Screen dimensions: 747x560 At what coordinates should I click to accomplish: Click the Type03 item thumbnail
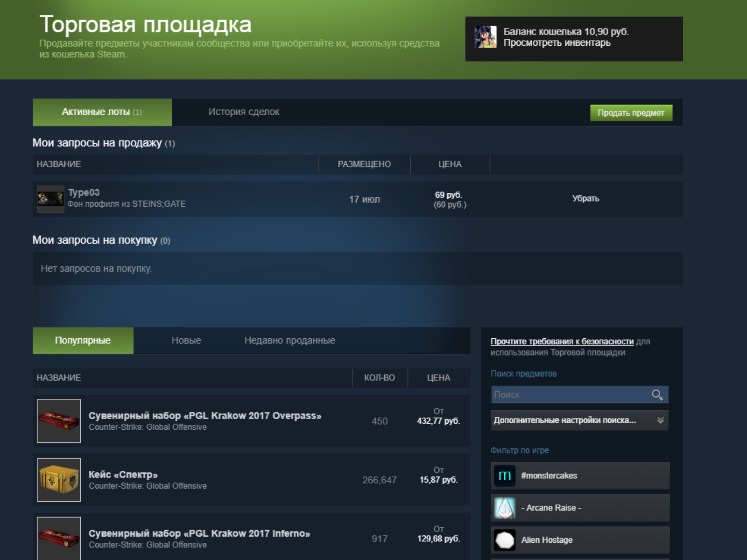point(50,199)
